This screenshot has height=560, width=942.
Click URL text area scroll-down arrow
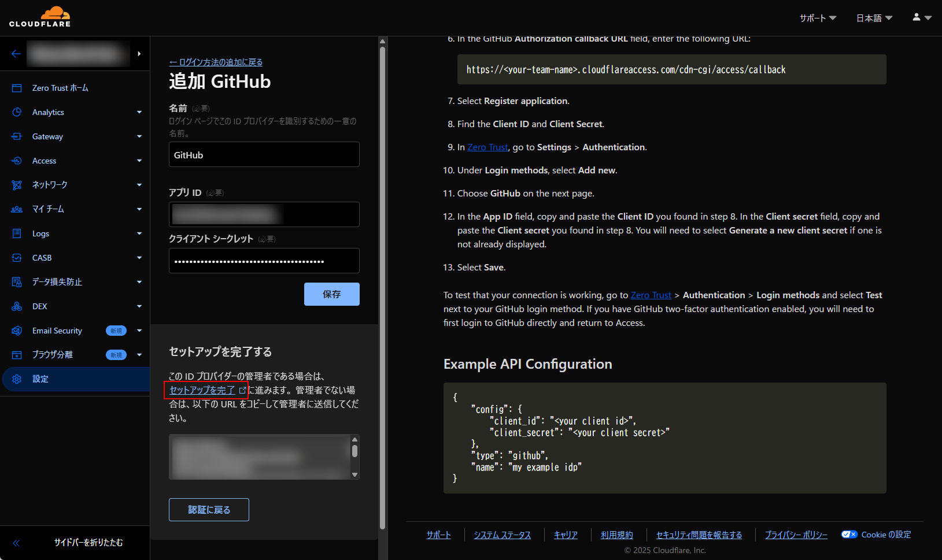click(x=355, y=474)
